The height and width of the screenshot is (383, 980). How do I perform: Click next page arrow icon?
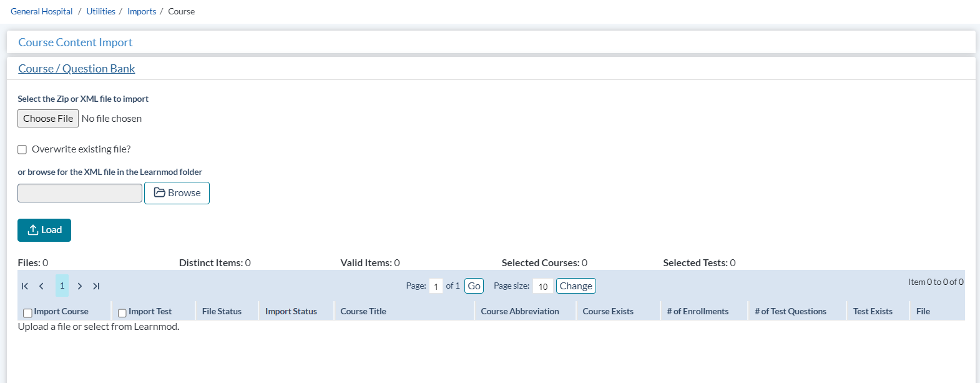click(x=80, y=286)
